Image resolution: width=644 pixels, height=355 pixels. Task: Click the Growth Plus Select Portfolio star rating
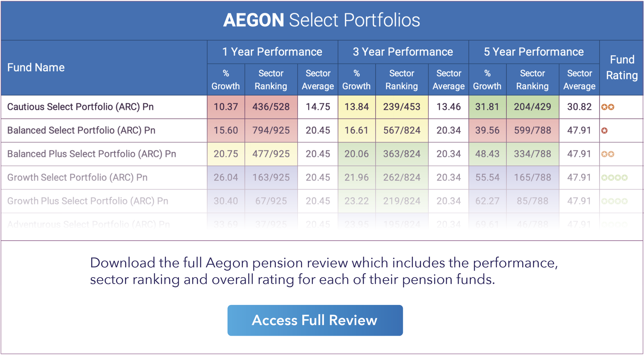pos(614,201)
